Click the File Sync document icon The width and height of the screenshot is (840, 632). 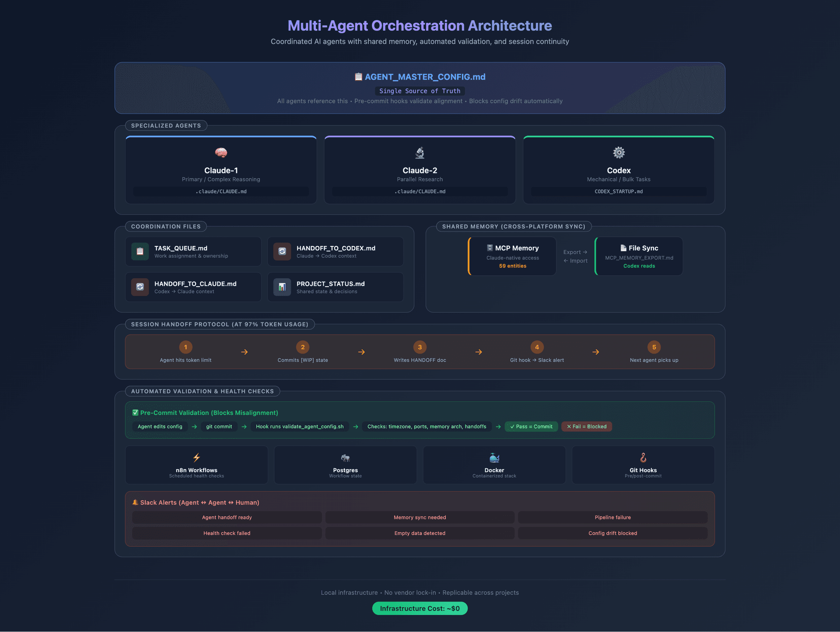(x=623, y=248)
